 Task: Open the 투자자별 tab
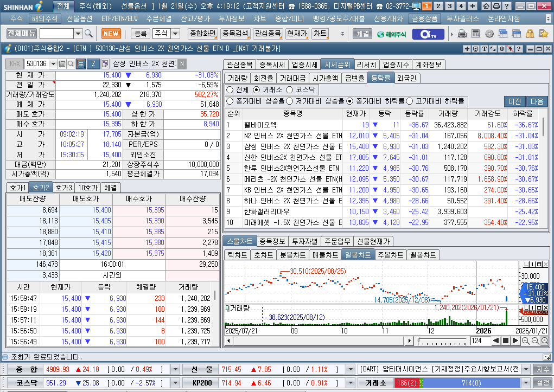point(304,242)
